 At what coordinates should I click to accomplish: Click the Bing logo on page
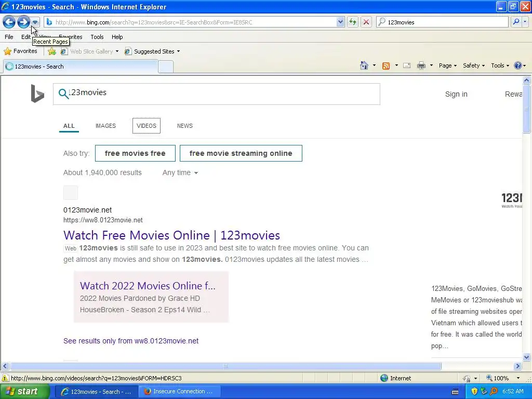(x=37, y=94)
